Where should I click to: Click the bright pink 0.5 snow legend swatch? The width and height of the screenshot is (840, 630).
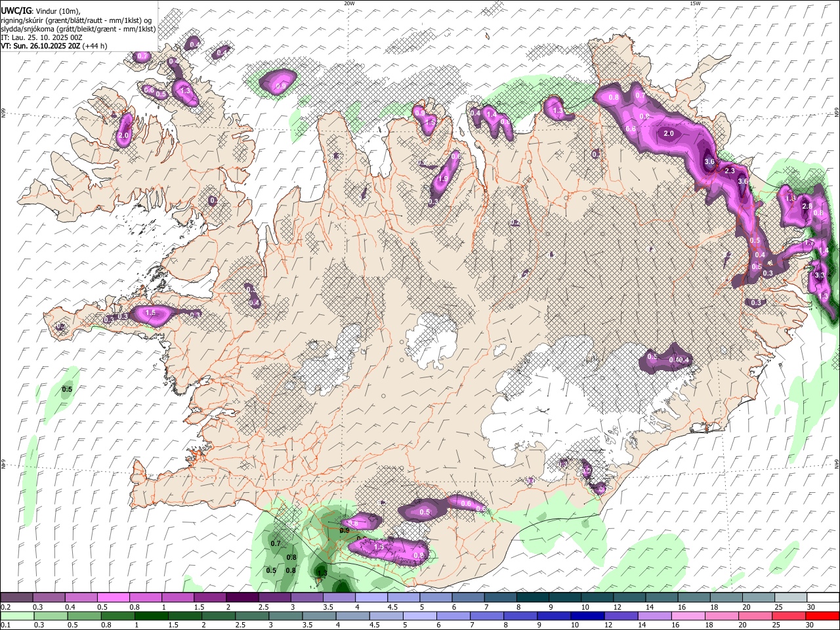[x=113, y=597]
